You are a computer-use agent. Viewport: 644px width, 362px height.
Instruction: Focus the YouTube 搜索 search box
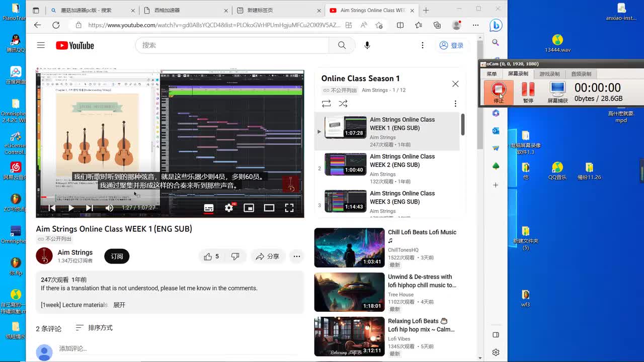click(232, 45)
